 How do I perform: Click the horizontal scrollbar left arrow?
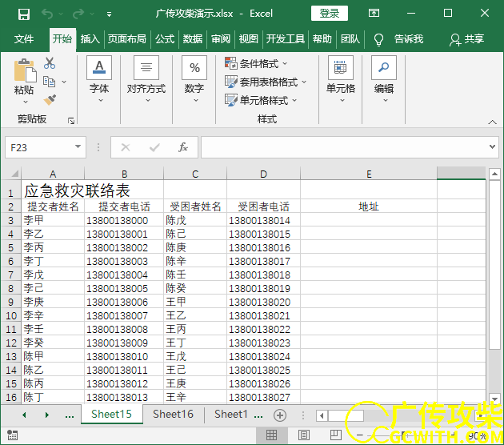(x=322, y=415)
